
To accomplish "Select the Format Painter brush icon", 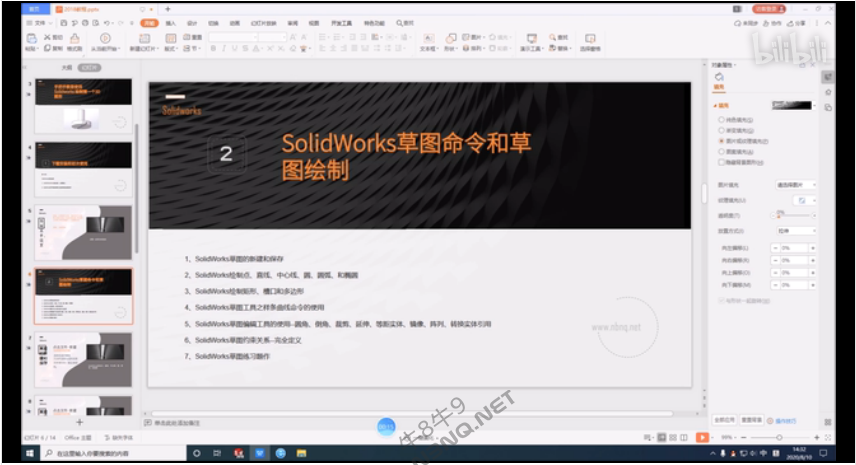I will point(75,38).
